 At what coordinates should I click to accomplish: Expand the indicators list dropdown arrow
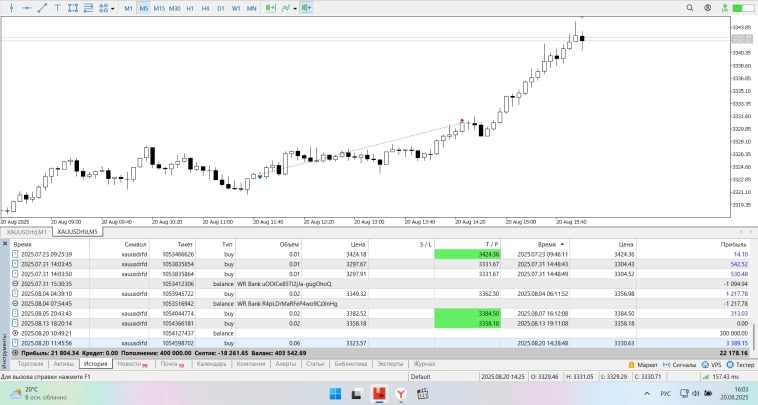(295, 8)
